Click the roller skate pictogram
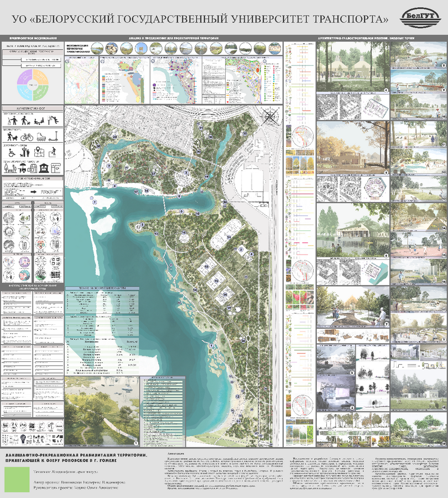448x498 pixels. click(x=41, y=137)
